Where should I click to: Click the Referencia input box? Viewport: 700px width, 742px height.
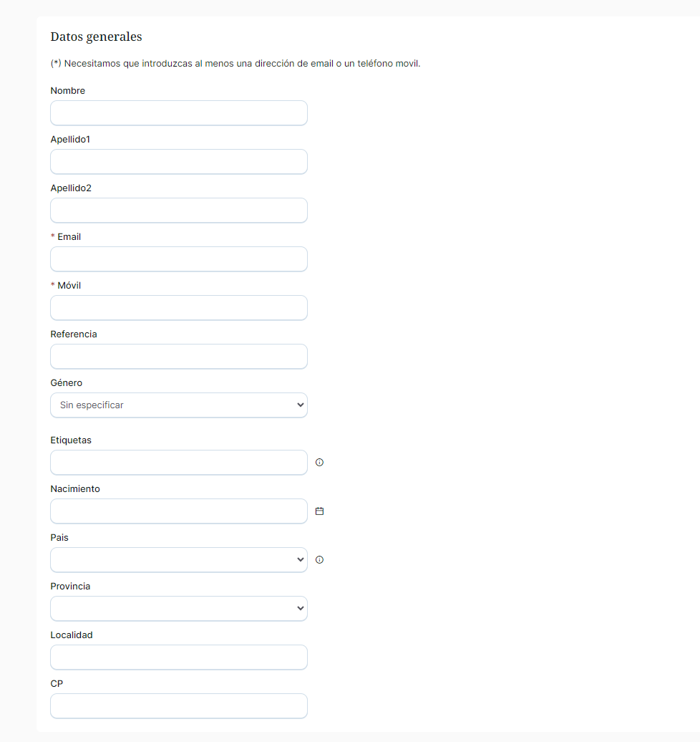pyautogui.click(x=178, y=357)
